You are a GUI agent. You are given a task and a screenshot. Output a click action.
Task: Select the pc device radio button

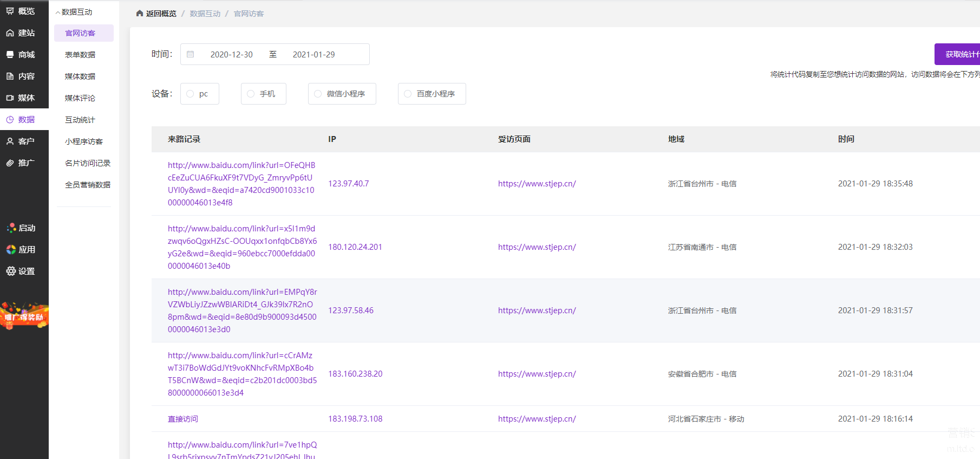pyautogui.click(x=190, y=94)
